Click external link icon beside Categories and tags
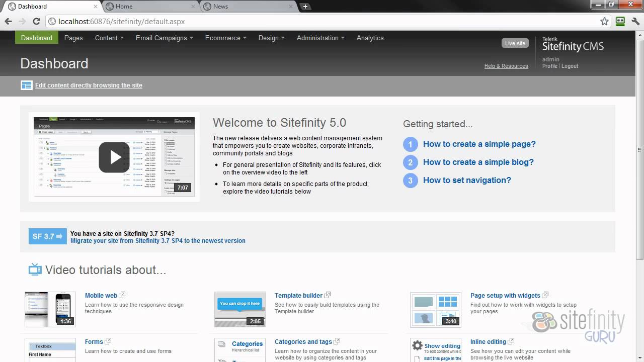This screenshot has width=644, height=362. (337, 341)
